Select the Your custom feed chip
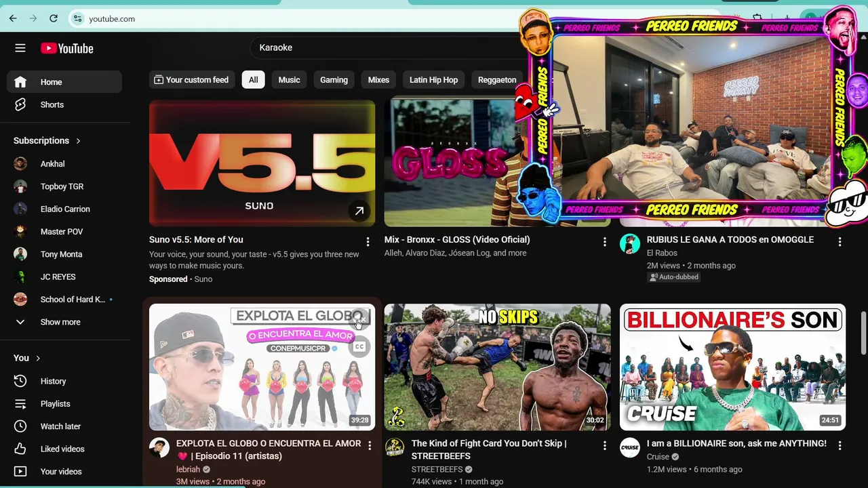The image size is (868, 488). click(x=191, y=80)
